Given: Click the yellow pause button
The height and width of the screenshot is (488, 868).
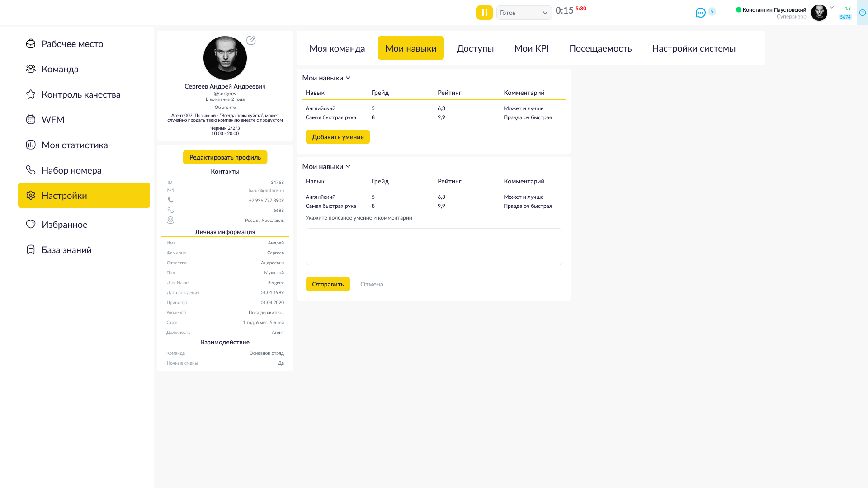Looking at the screenshot, I should click(x=484, y=13).
